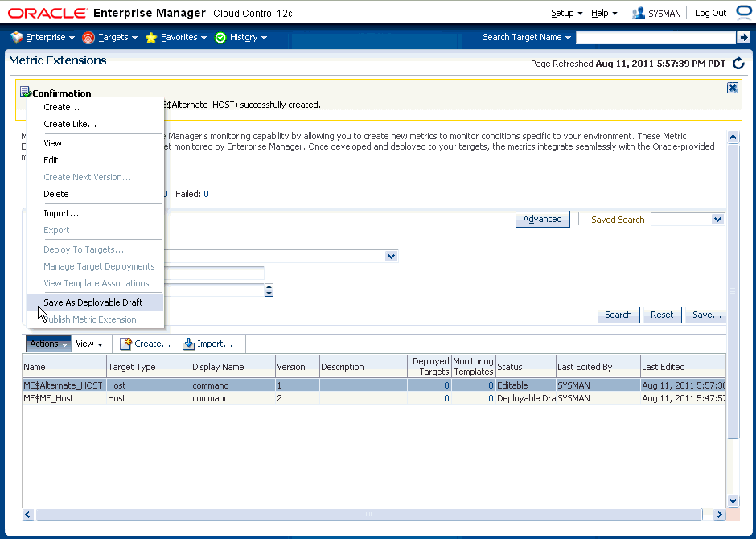Sort by Name column header

tap(64, 367)
